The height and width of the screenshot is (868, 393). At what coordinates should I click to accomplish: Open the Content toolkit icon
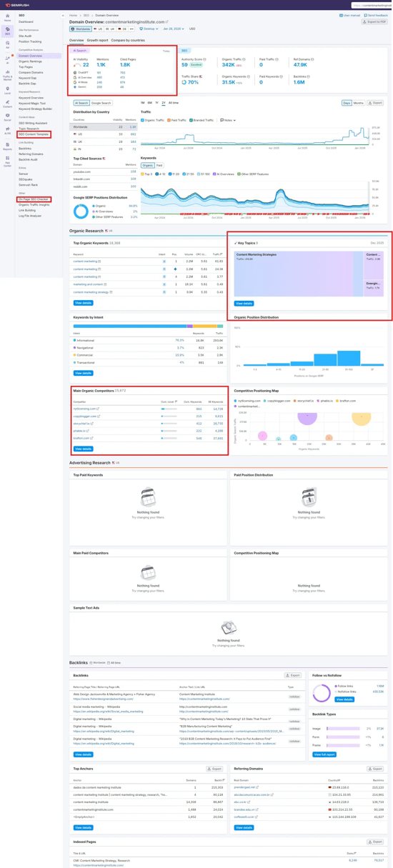coord(8,104)
